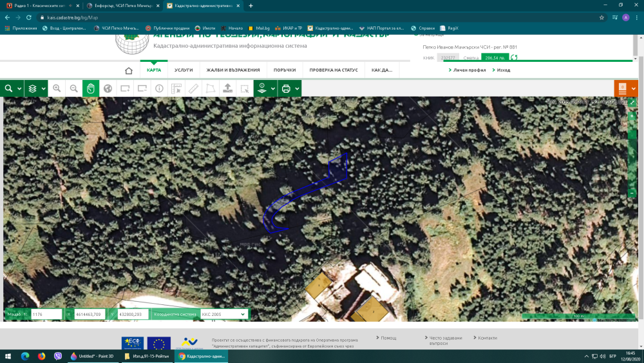Click the Изход logout link
The image size is (644, 363).
click(x=504, y=70)
